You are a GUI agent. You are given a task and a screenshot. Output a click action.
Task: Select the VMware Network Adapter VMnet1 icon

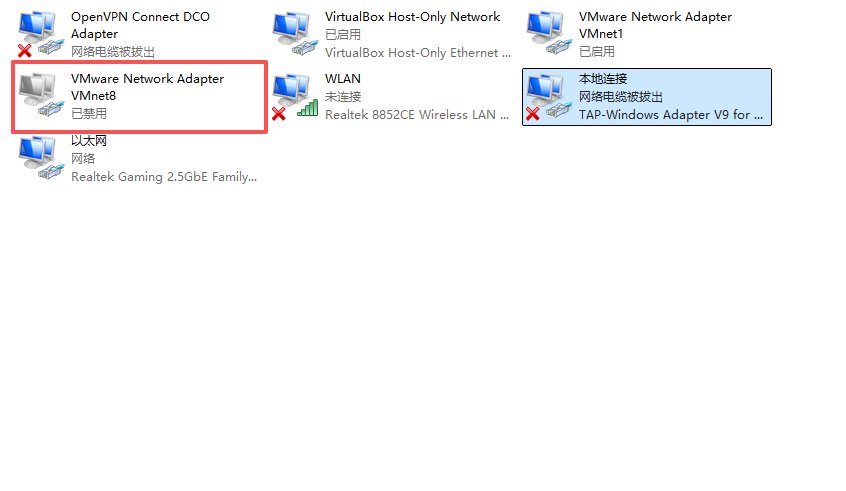pos(549,33)
